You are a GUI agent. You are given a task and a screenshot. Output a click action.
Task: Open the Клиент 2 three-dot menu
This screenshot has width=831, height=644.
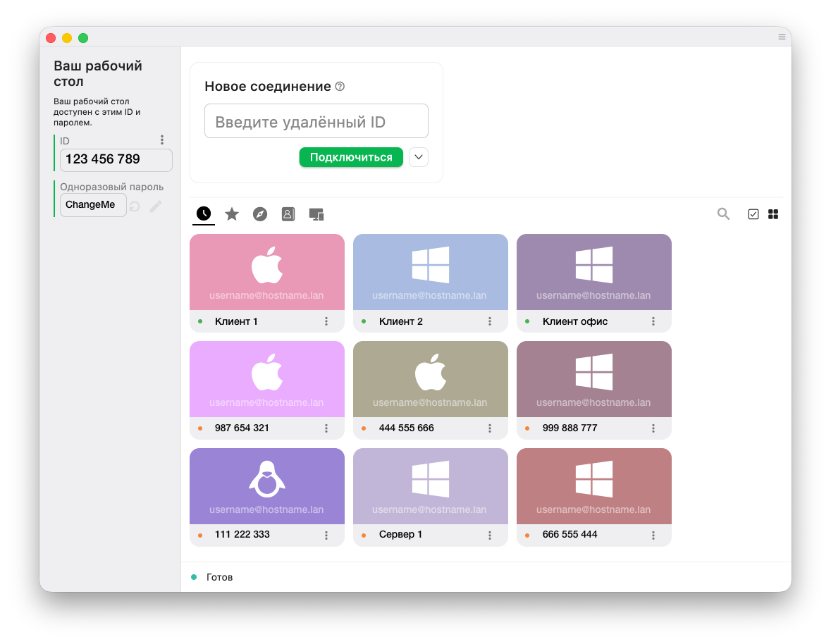490,321
